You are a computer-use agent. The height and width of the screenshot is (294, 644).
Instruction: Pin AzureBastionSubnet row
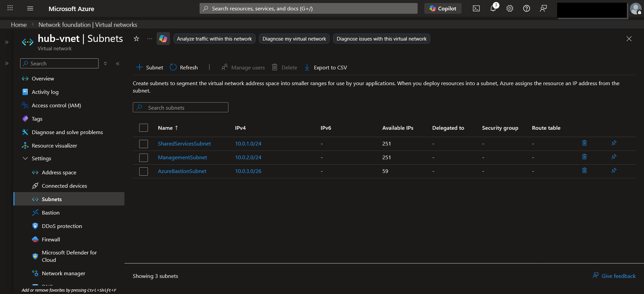tap(614, 171)
